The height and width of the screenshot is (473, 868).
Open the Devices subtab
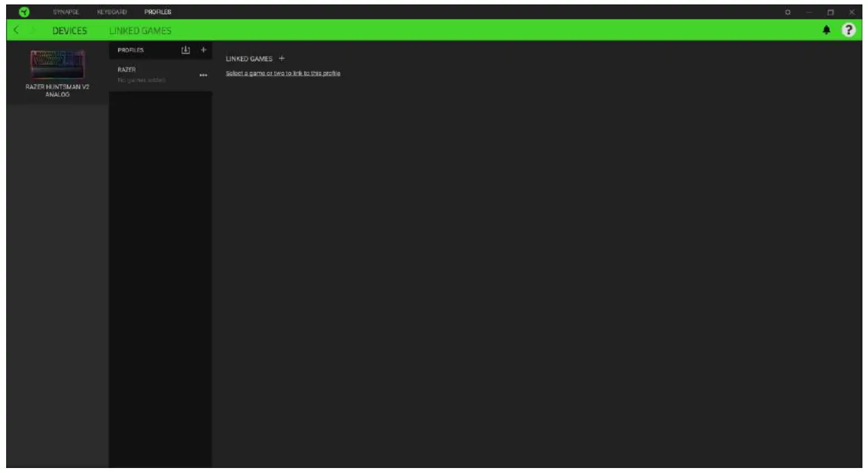69,31
